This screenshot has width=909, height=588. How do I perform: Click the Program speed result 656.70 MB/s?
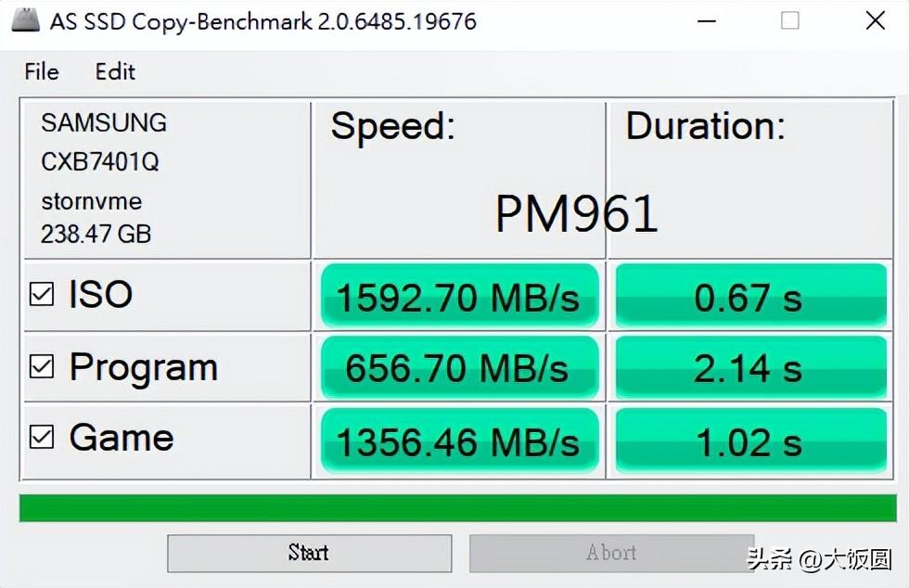coord(458,368)
